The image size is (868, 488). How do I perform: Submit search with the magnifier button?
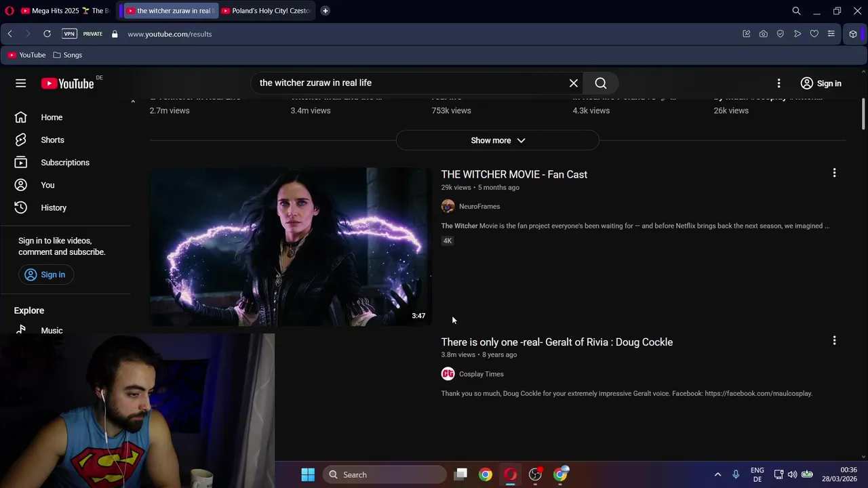(601, 83)
